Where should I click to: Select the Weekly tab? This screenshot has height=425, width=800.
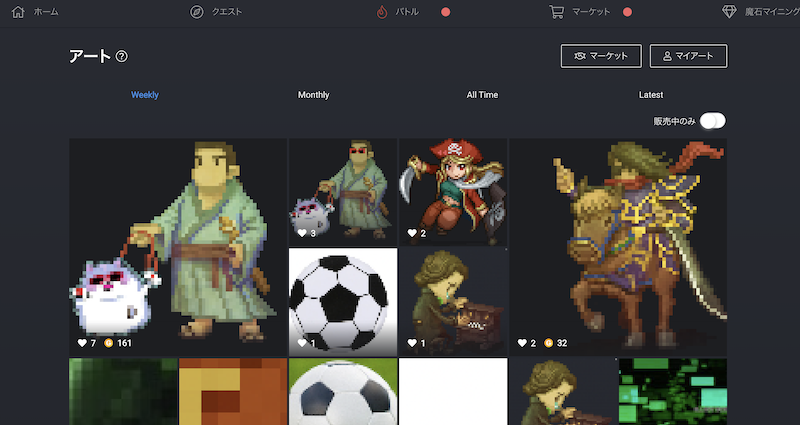[145, 95]
